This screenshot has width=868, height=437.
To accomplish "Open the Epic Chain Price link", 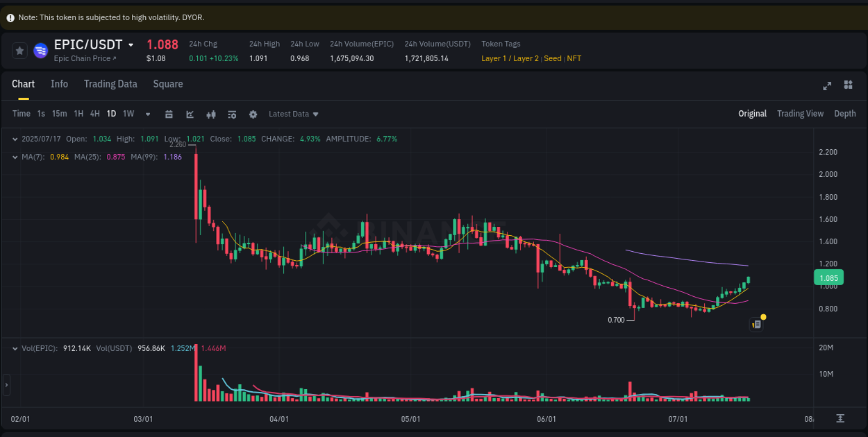I will click(83, 58).
